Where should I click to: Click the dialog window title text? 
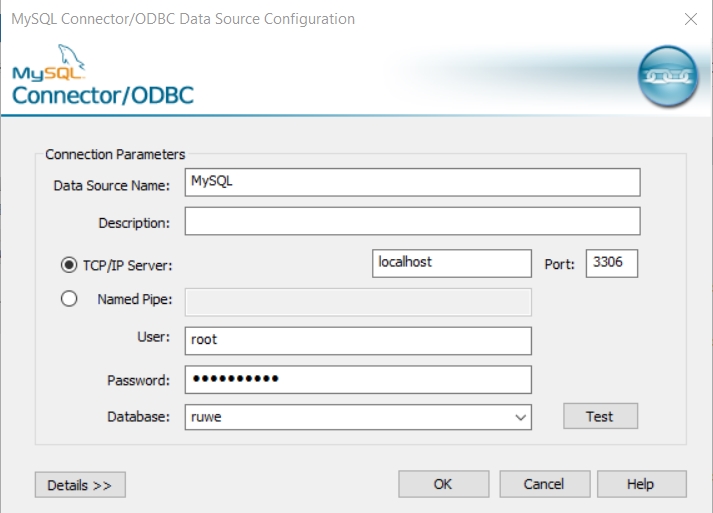[x=183, y=19]
